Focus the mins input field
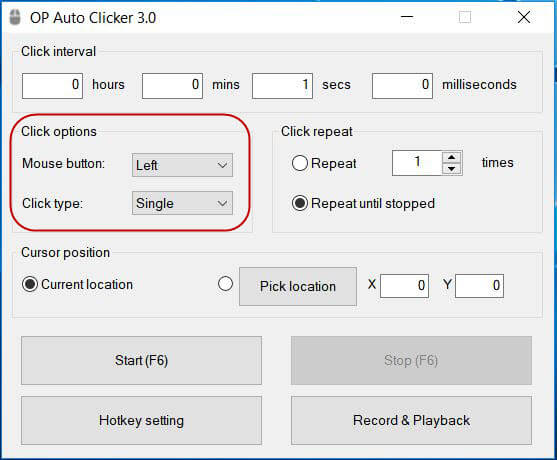This screenshot has height=460, width=557. point(172,86)
